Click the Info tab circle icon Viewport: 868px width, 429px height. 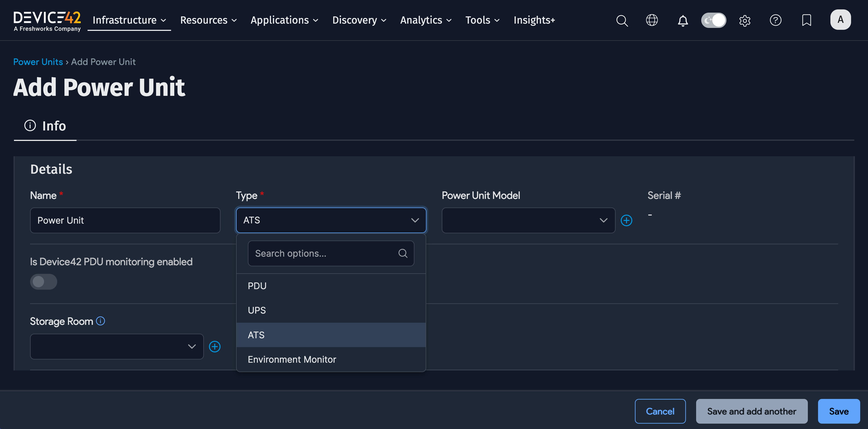(x=30, y=126)
